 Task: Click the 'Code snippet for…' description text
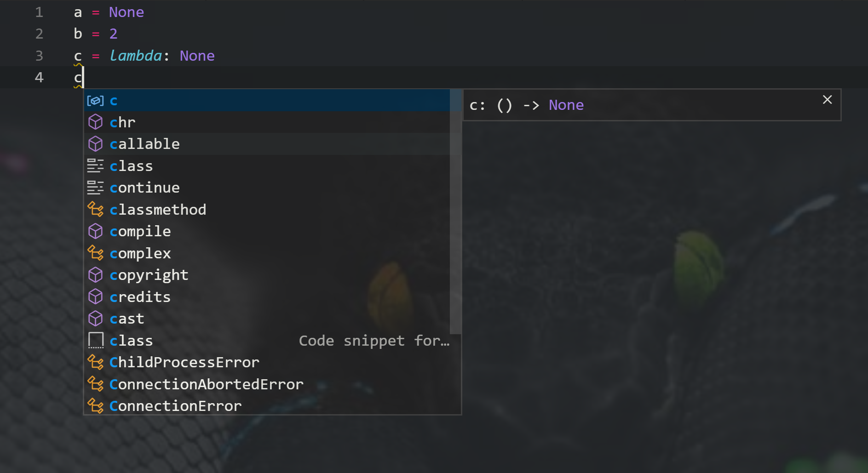pos(374,341)
